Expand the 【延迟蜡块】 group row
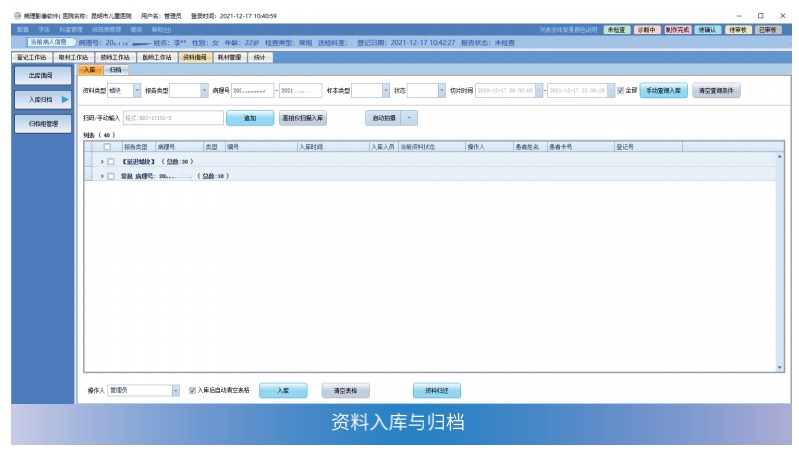This screenshot has width=799, height=458. pyautogui.click(x=102, y=162)
